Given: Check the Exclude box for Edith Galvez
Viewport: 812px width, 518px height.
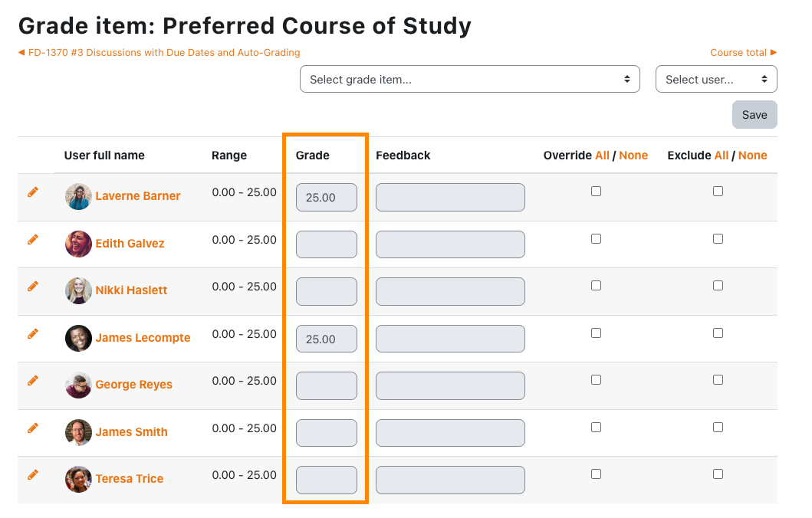Looking at the screenshot, I should click(718, 239).
